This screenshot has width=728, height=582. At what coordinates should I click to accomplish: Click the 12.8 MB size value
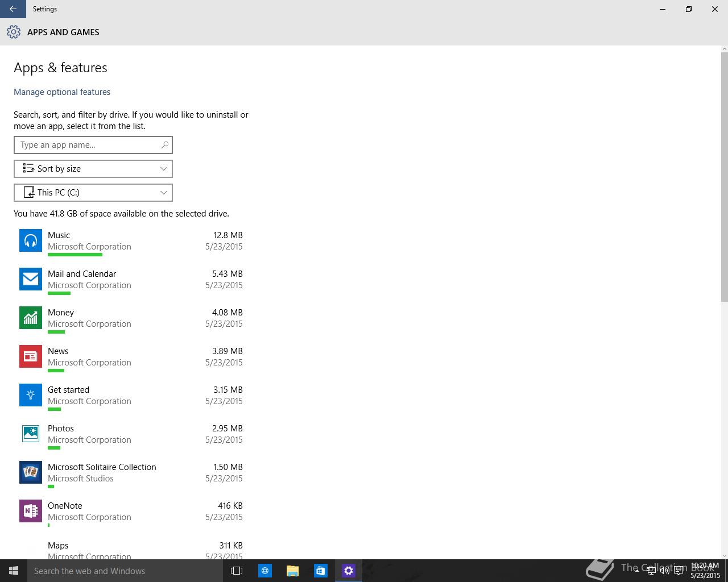228,235
